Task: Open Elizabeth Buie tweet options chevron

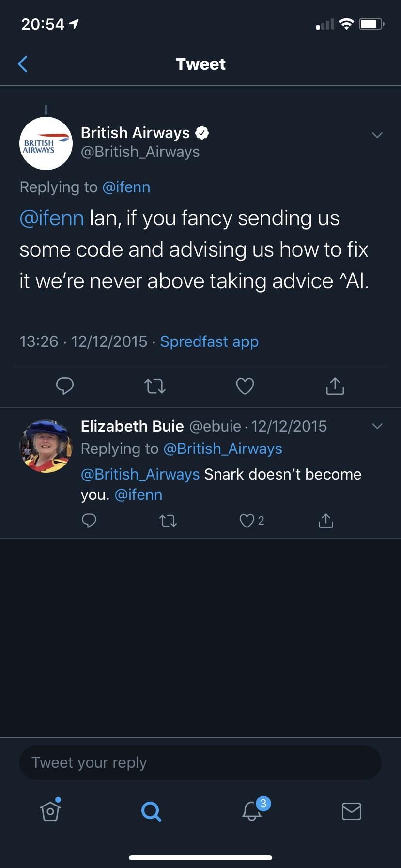Action: (377, 426)
